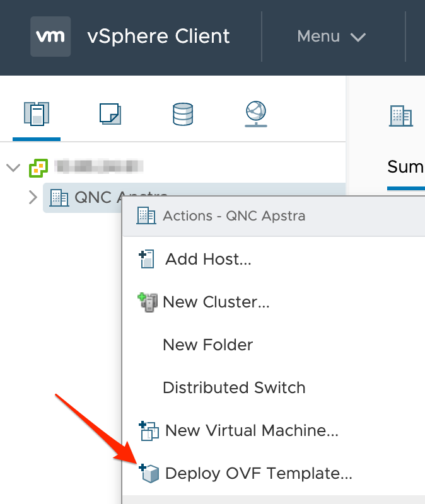Click the vm logo in the header

coord(50,37)
